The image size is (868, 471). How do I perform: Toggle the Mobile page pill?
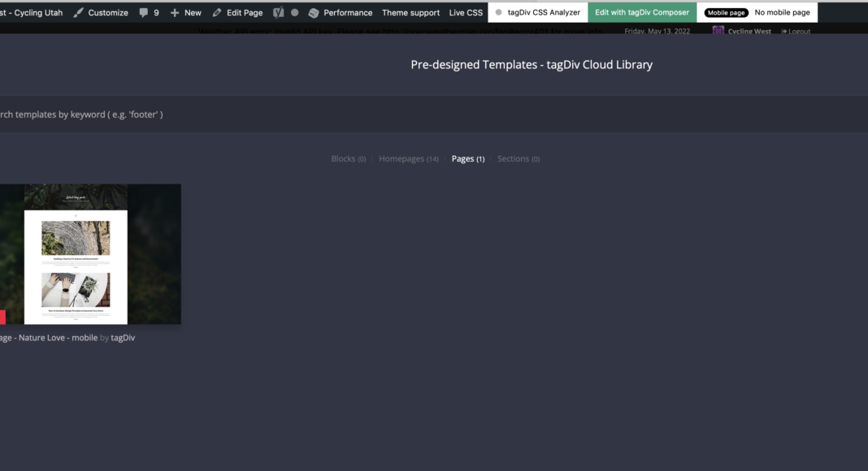click(727, 13)
